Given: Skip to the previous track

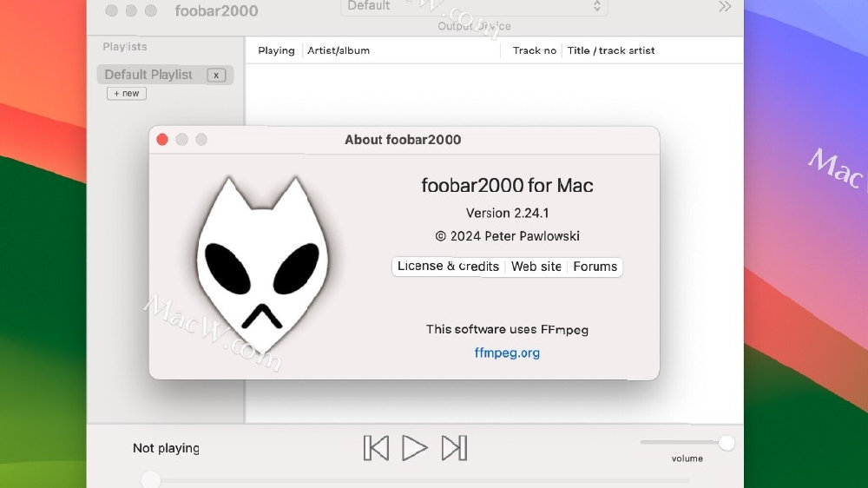Looking at the screenshot, I should tap(376, 447).
